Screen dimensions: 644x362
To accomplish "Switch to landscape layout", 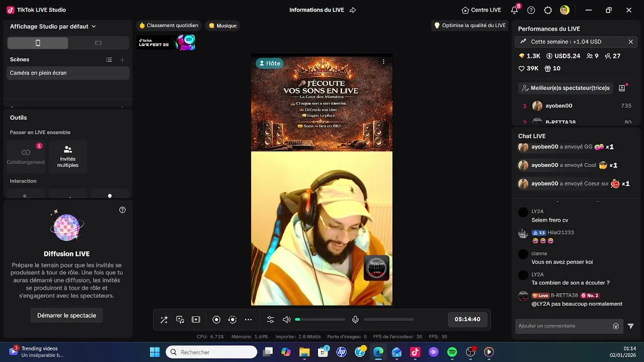I will [x=98, y=43].
